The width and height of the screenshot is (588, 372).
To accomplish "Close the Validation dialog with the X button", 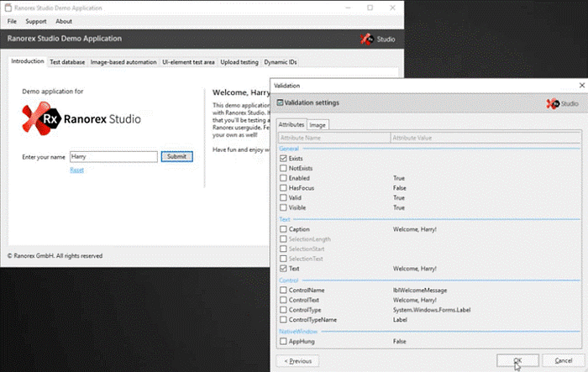I will pos(581,86).
